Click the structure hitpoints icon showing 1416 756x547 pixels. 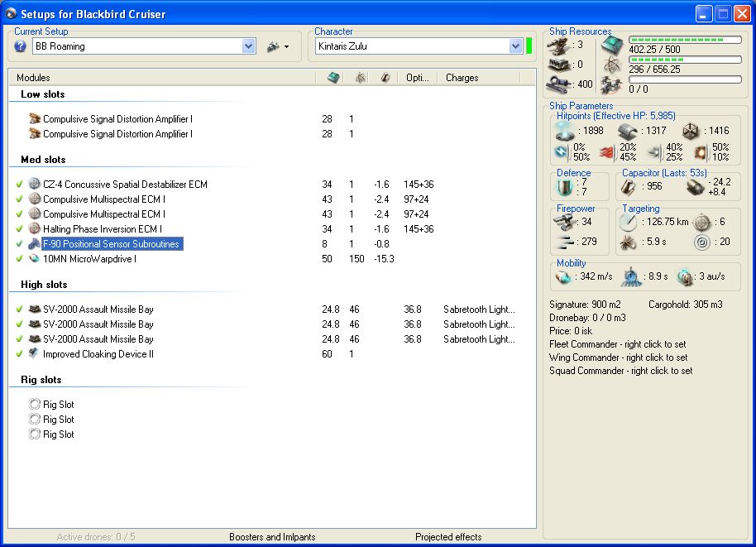(691, 132)
